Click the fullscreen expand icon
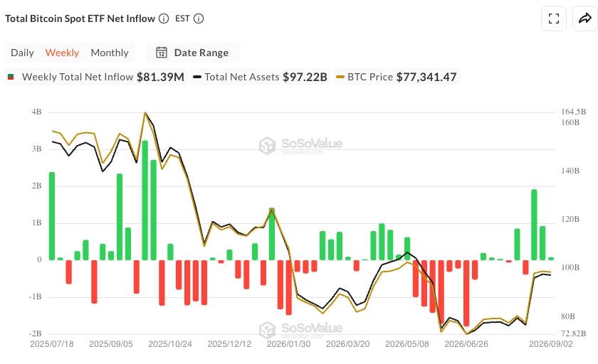This screenshot has height=364, width=598. click(553, 18)
